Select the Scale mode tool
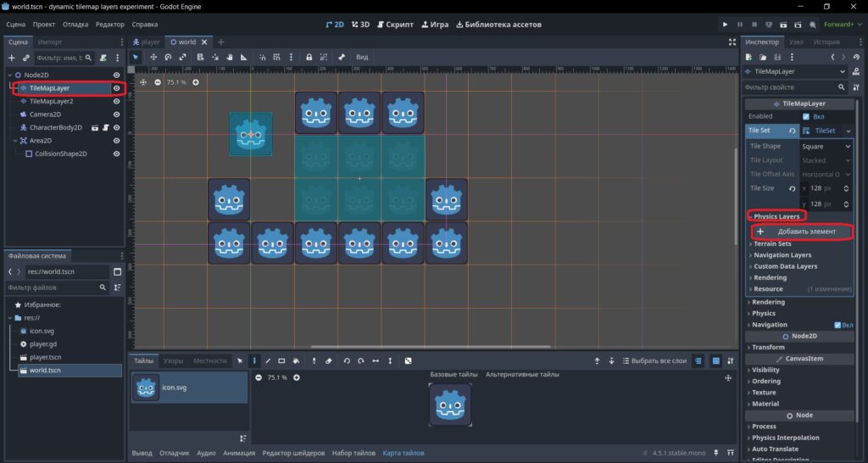Image resolution: width=868 pixels, height=463 pixels. point(183,57)
